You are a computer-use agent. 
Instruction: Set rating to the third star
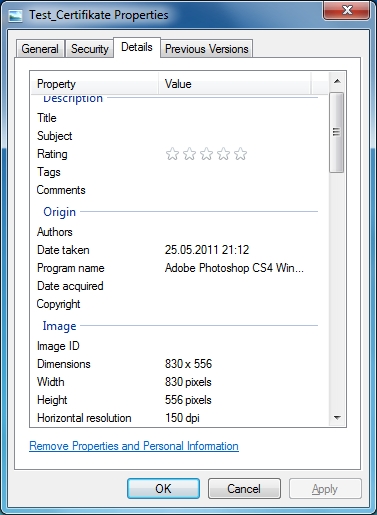point(206,154)
